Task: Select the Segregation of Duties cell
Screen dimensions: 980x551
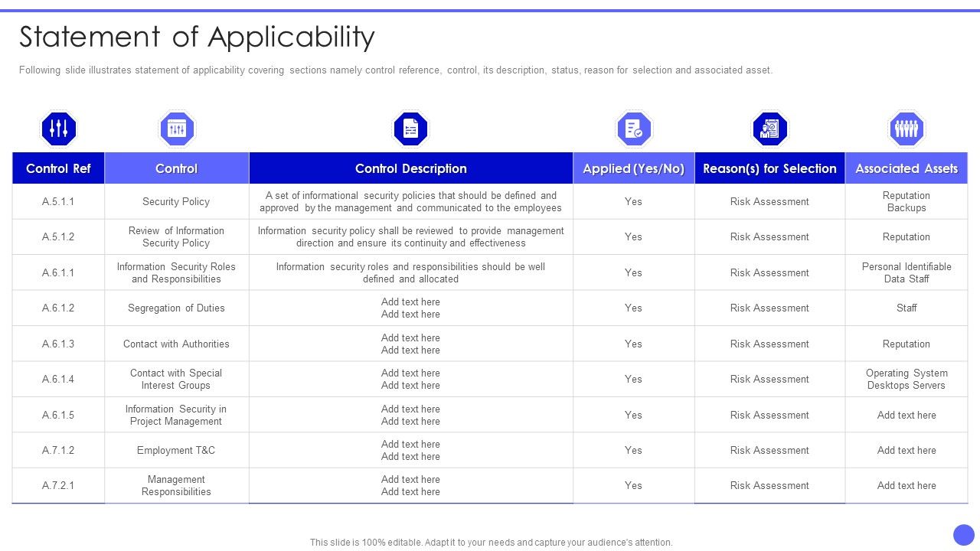Action: (176, 308)
